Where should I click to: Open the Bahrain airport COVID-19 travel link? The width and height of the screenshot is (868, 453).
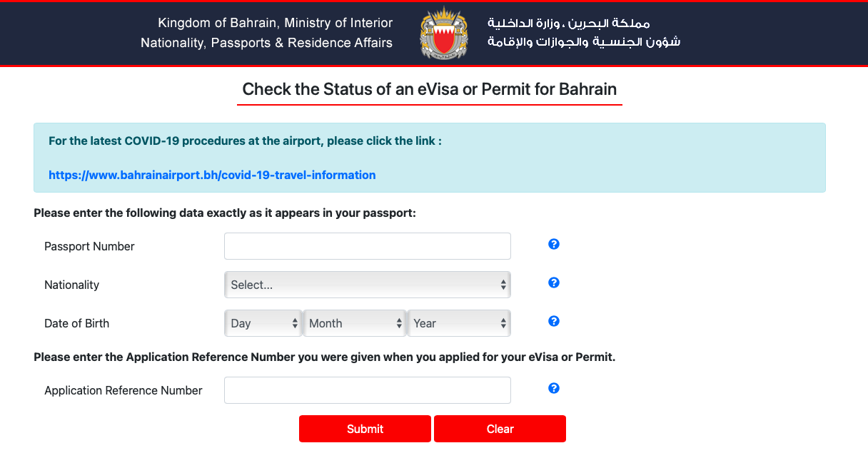[x=211, y=175]
